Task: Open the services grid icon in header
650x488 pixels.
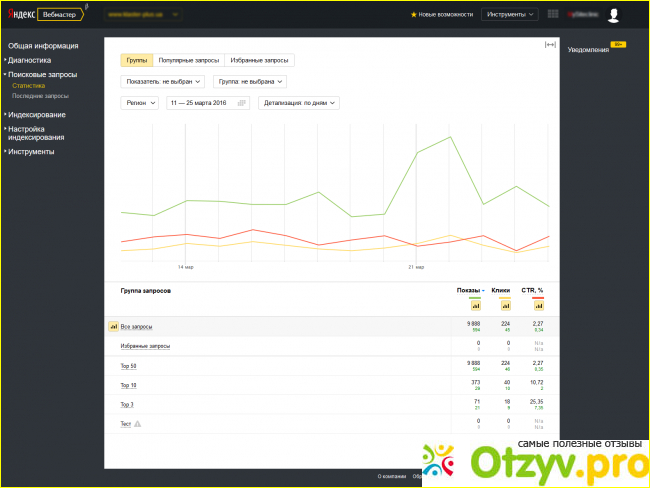Action: tap(553, 15)
